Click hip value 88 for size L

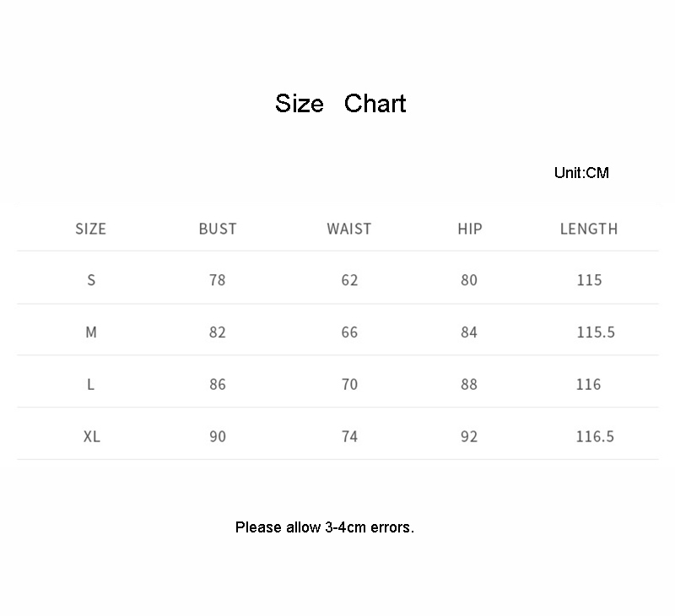click(469, 385)
